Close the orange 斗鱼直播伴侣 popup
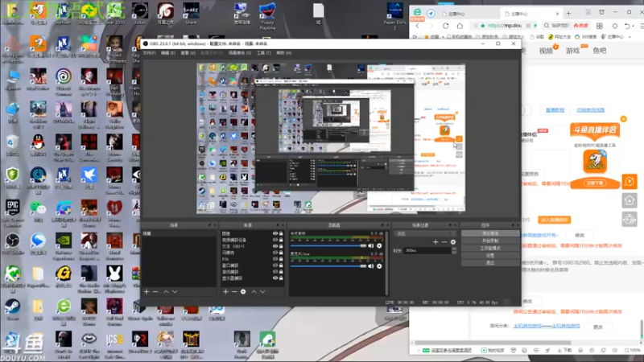644x362 pixels. [x=623, y=119]
